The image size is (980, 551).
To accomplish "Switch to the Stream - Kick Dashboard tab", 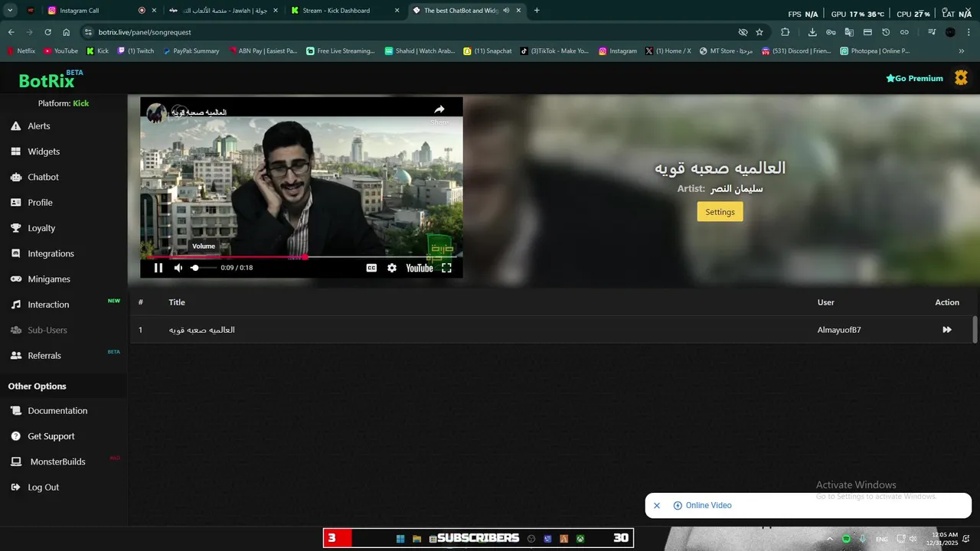I will pyautogui.click(x=346, y=11).
